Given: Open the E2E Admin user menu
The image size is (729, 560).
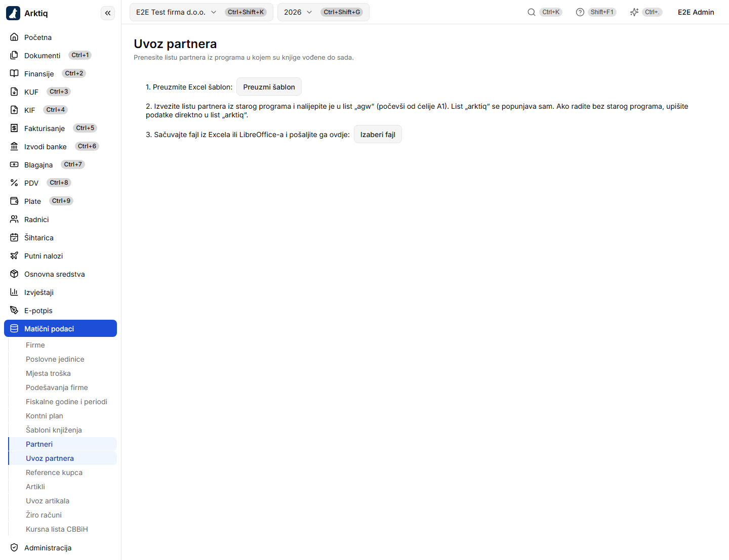Looking at the screenshot, I should (x=696, y=12).
